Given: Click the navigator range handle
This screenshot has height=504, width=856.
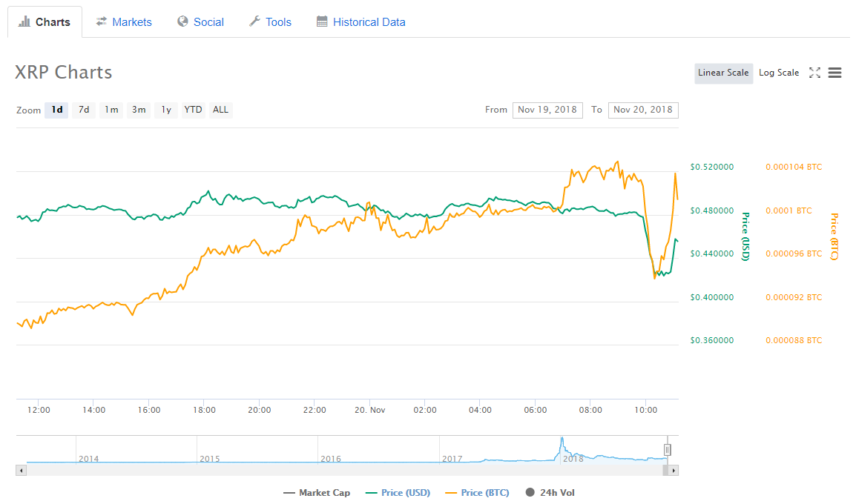Looking at the screenshot, I should (x=668, y=449).
